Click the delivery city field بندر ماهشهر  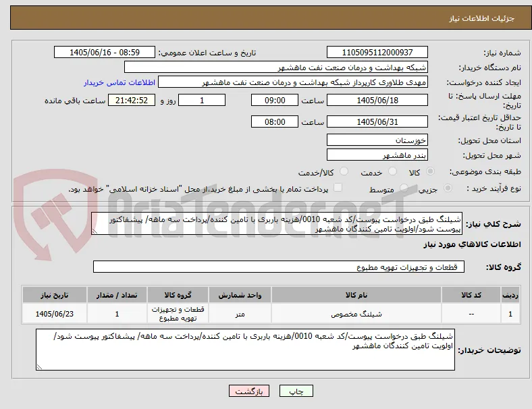tap(377, 155)
